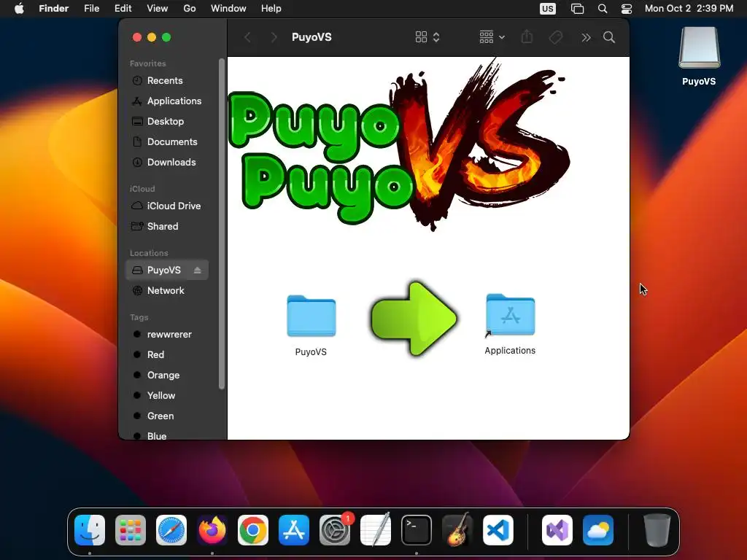Open the Go menu

[x=190, y=9]
